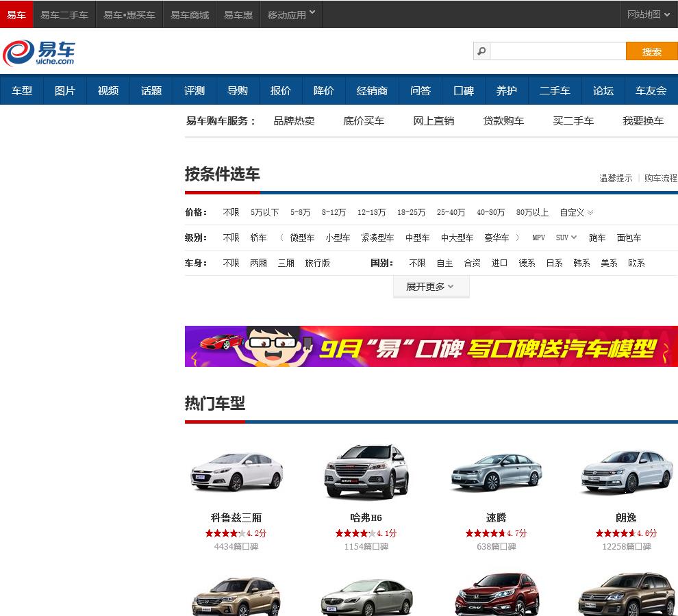Filter level by 轿车

coord(259,238)
